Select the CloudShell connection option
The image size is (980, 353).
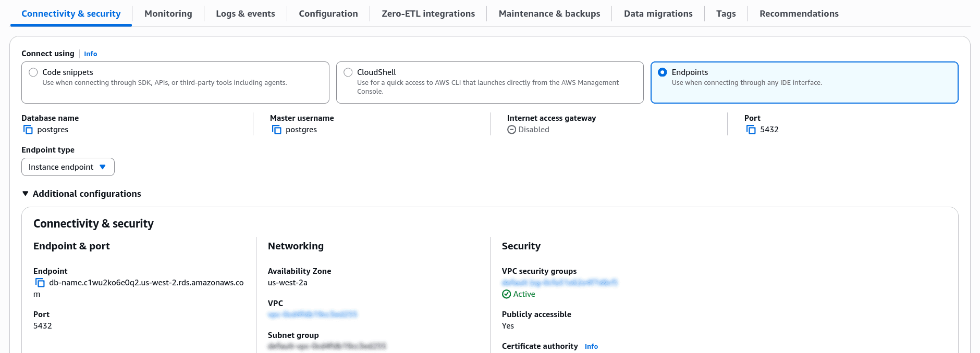[490, 82]
